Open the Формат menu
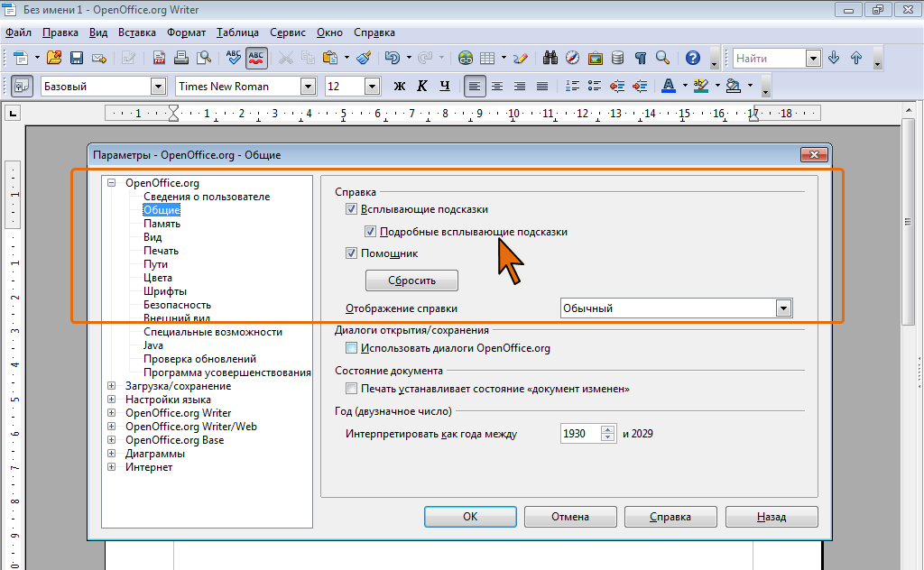 tap(186, 32)
